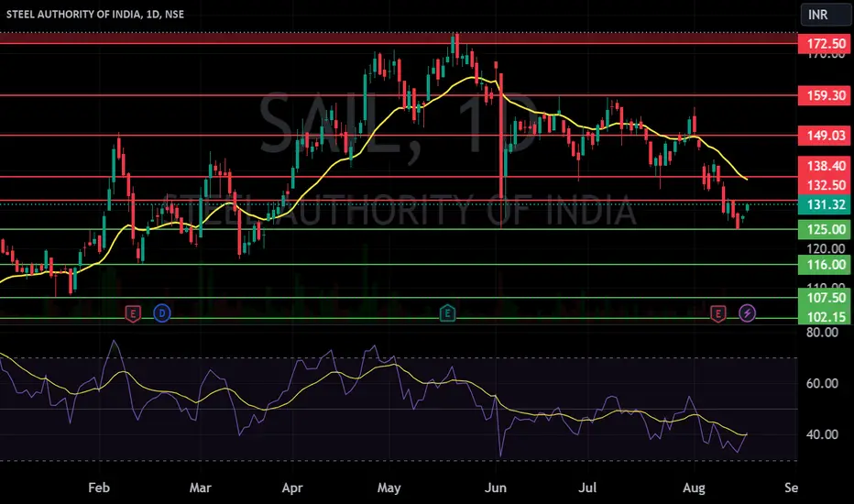
Task: Click the Steel Authority of India symbol title
Action: [95, 14]
